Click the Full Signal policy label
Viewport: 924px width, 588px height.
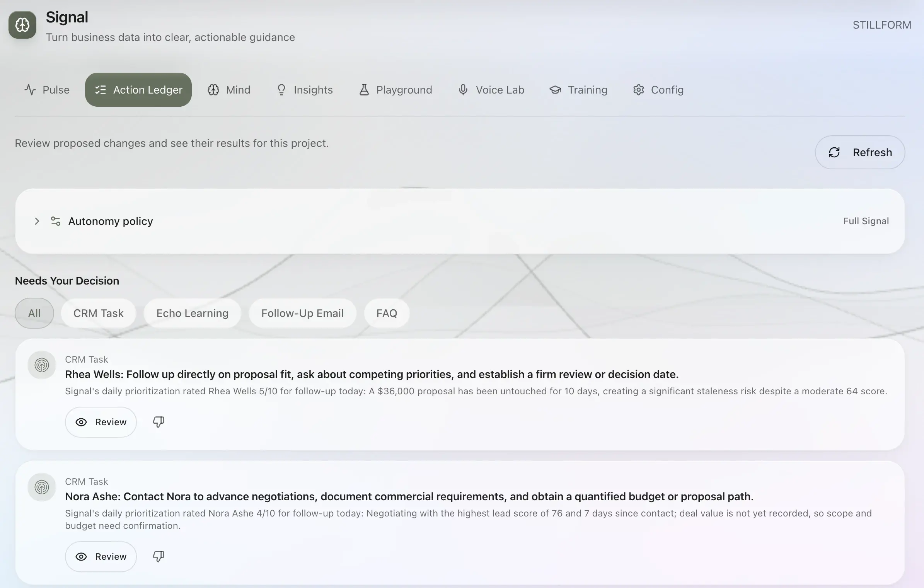pos(866,221)
